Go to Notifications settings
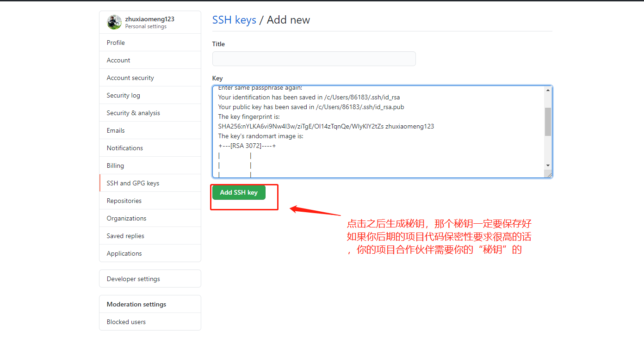 [150, 148]
